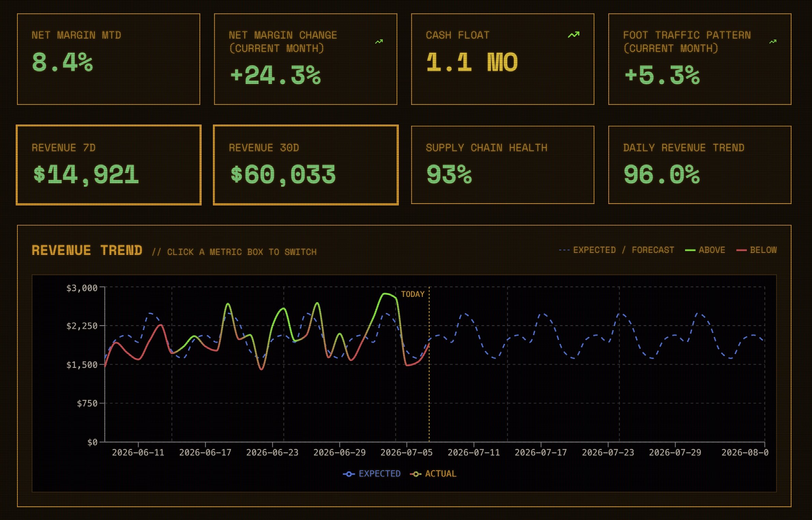
Task: Toggle the ACTUAL series in chart legend
Action: tap(433, 474)
